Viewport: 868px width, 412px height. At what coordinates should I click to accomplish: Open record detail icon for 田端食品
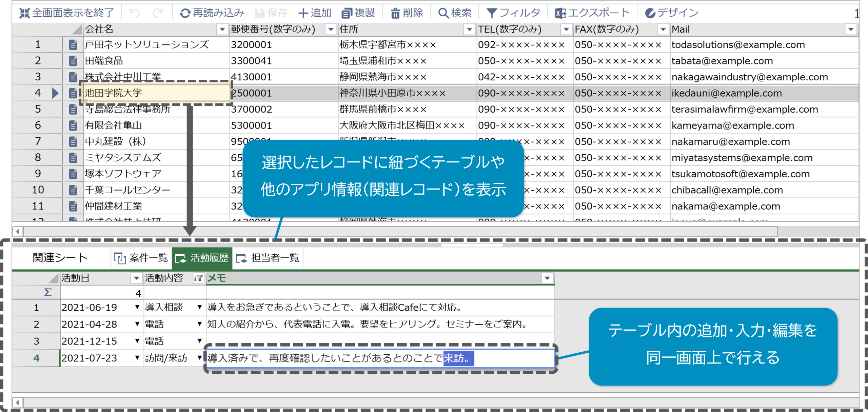(x=73, y=61)
